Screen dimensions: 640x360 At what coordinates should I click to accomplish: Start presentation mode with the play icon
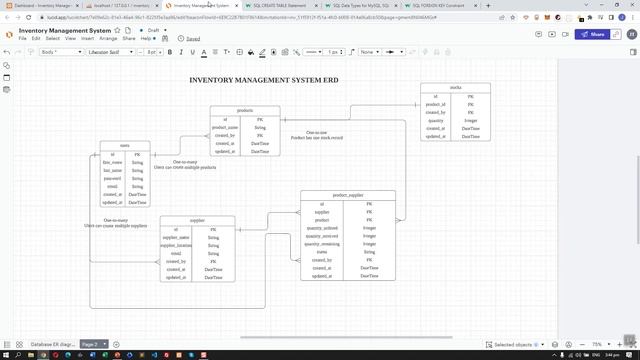552,34
